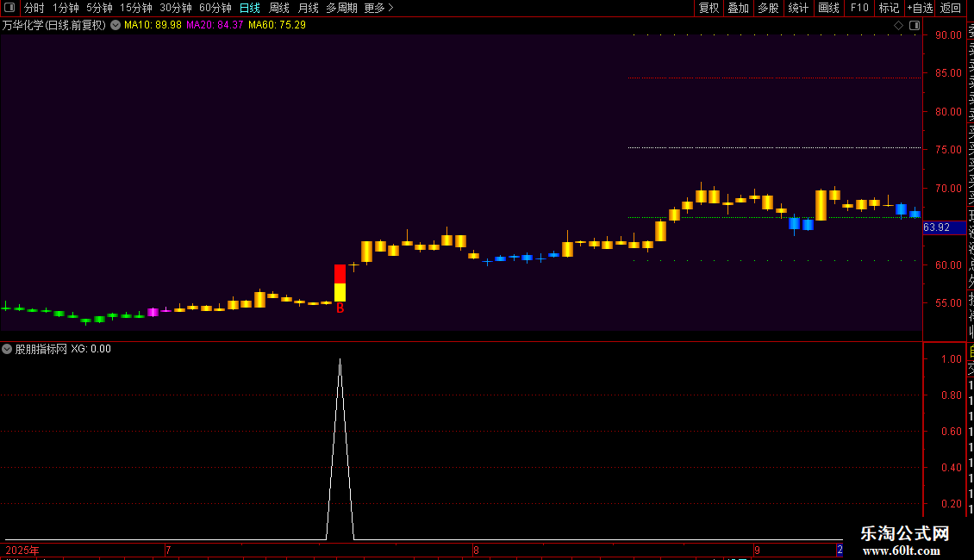Click the 返回 back button
974x560 pixels.
pos(951,8)
